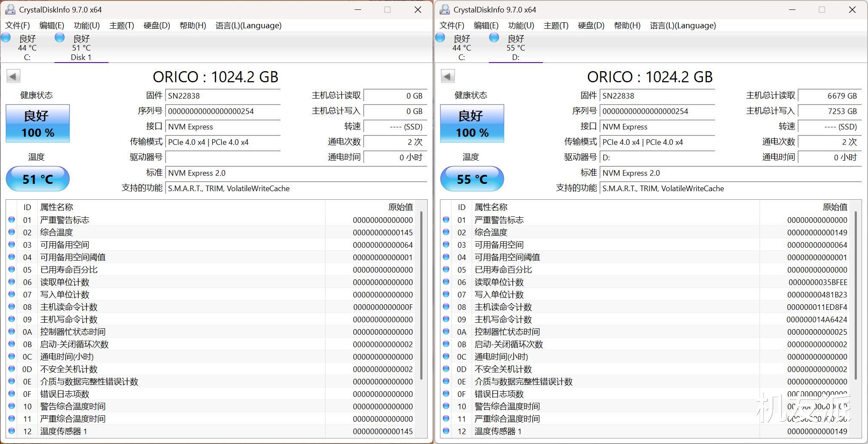Left window: click status orb of 介质与数据完整性错误计数 row
This screenshot has height=444, width=868.
[x=12, y=381]
